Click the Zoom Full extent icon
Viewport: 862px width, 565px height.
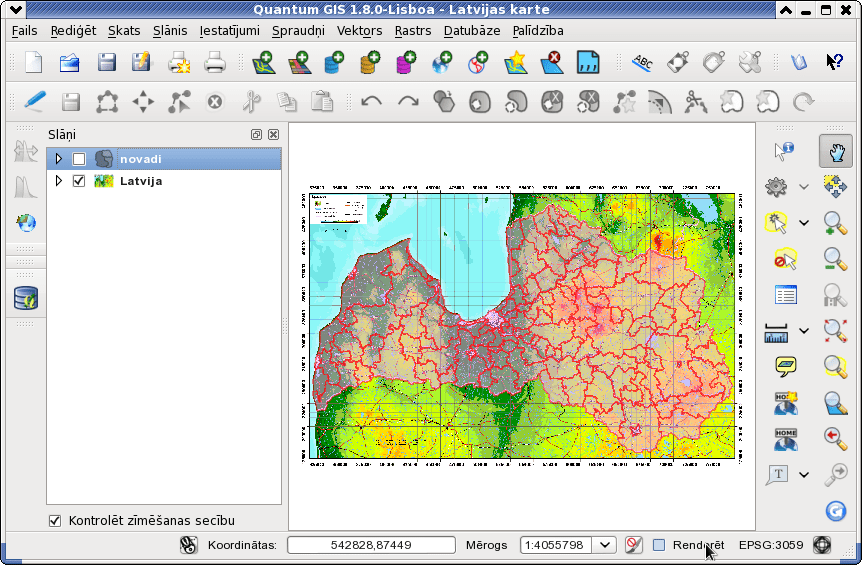836,330
